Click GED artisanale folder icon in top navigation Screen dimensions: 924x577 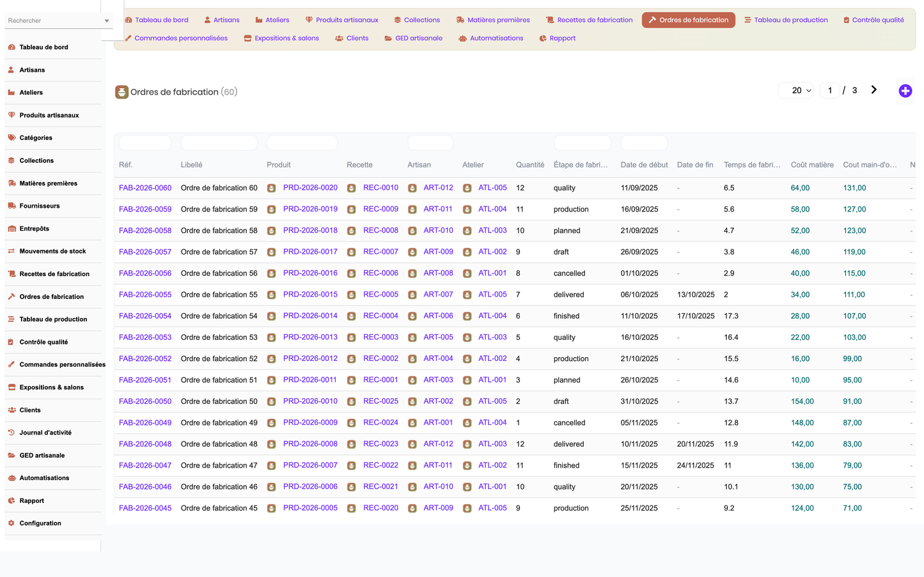click(388, 38)
